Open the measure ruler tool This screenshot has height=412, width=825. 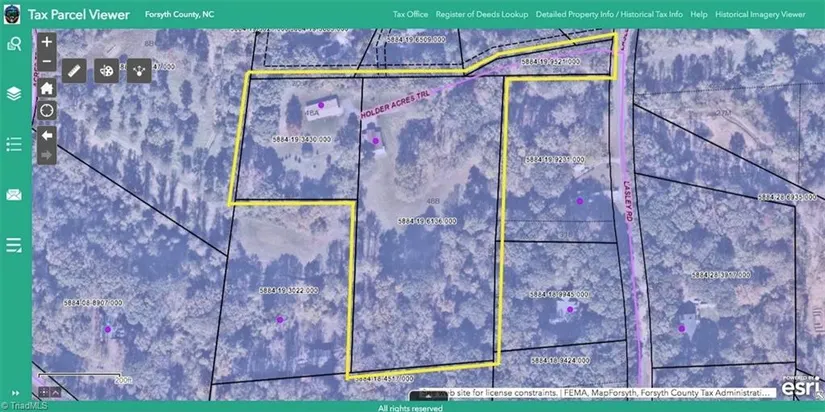(74, 70)
